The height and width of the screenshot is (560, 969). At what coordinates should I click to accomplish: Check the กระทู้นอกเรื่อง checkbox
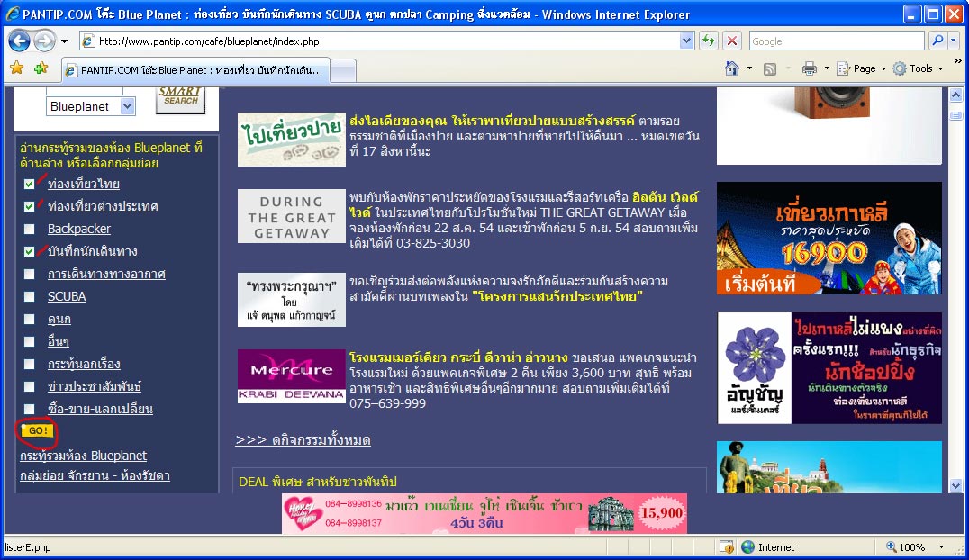pyautogui.click(x=29, y=364)
